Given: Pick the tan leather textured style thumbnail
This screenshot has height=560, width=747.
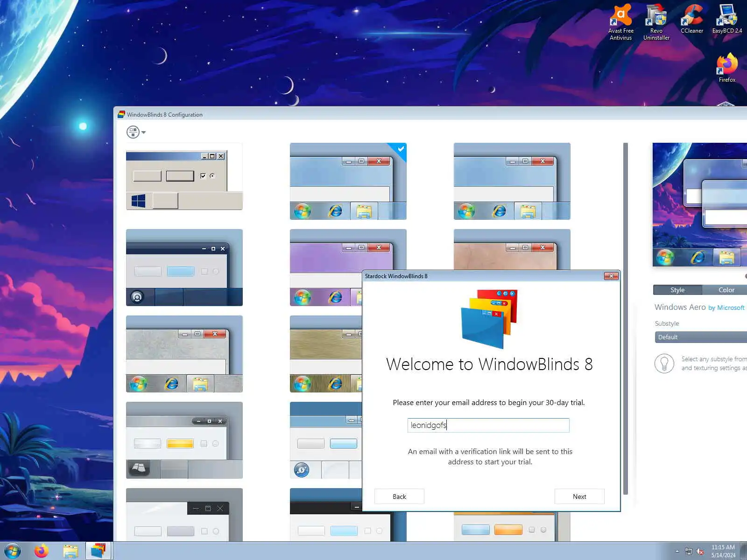Looking at the screenshot, I should point(512,250).
